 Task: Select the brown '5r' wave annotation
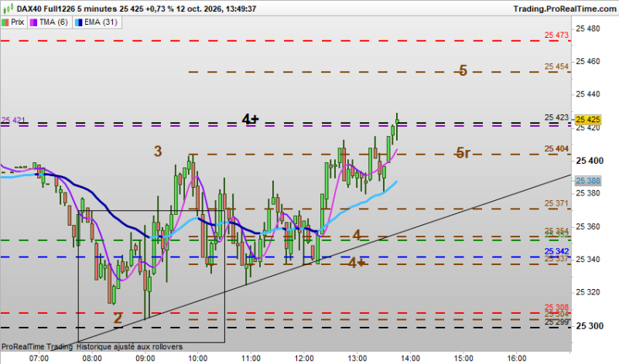(463, 152)
